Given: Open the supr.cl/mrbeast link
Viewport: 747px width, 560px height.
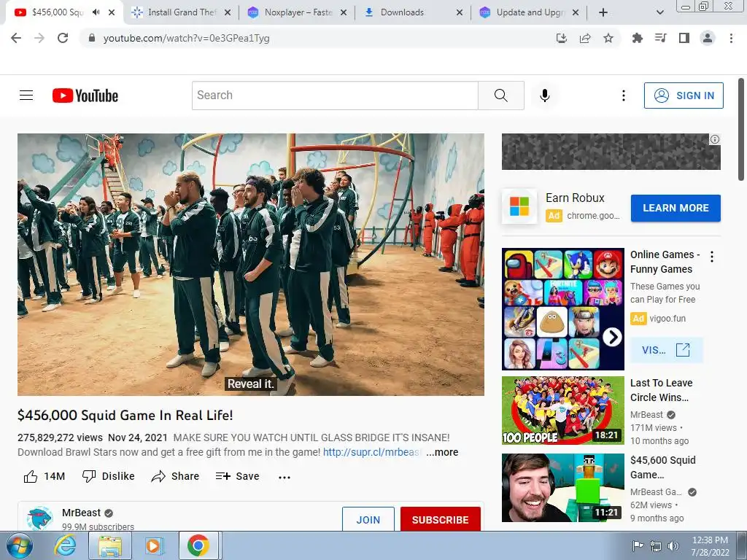Looking at the screenshot, I should tap(371, 452).
